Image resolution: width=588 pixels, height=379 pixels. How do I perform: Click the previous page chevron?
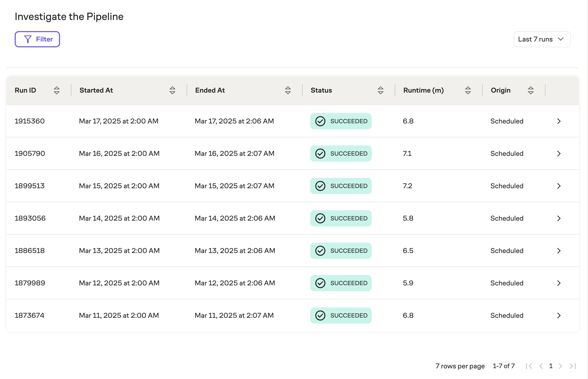click(541, 366)
